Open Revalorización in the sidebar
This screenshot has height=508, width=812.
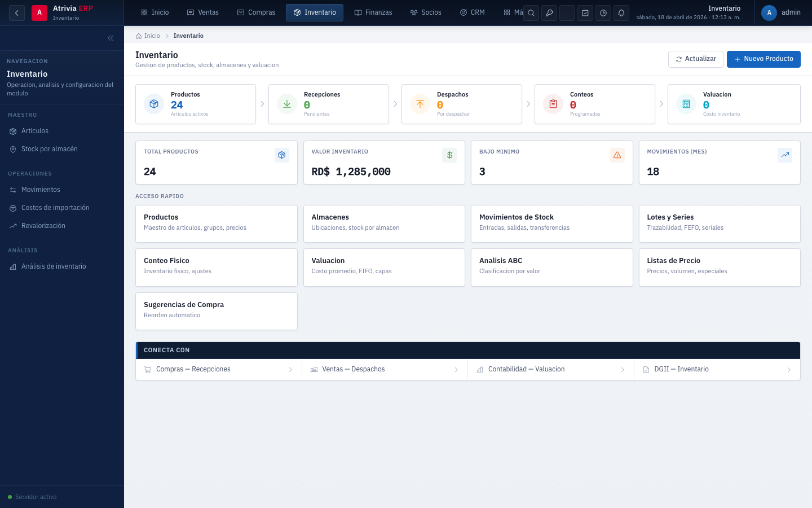(x=62, y=226)
